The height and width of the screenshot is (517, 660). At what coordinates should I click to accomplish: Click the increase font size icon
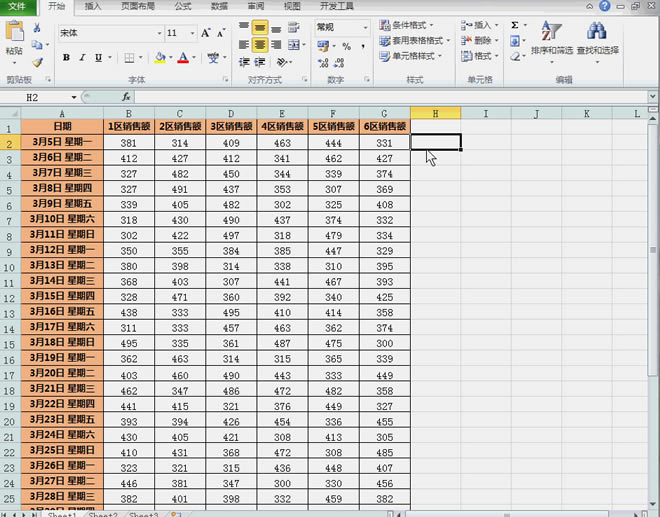[206, 33]
